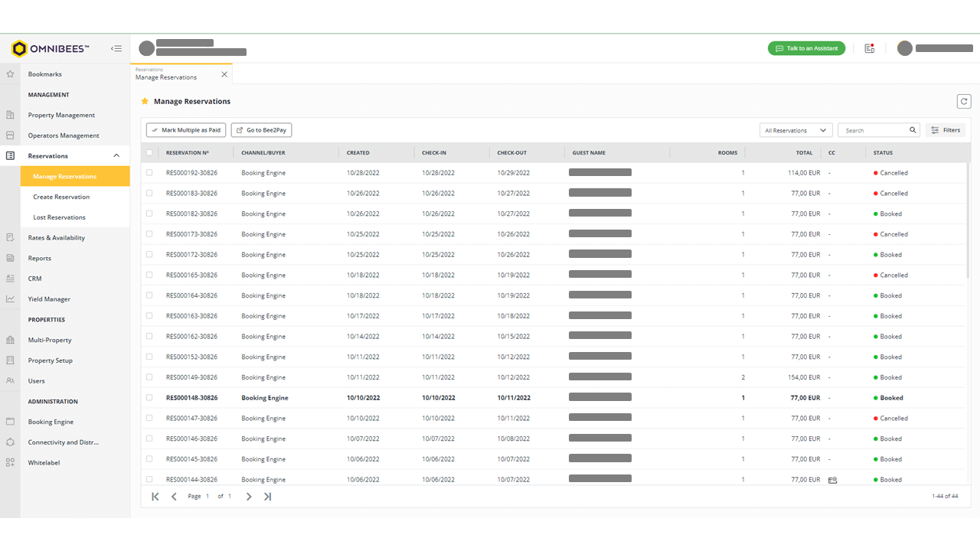Select checkbox for RES000183-30826
This screenshot has width=980, height=551.
pyautogui.click(x=149, y=193)
